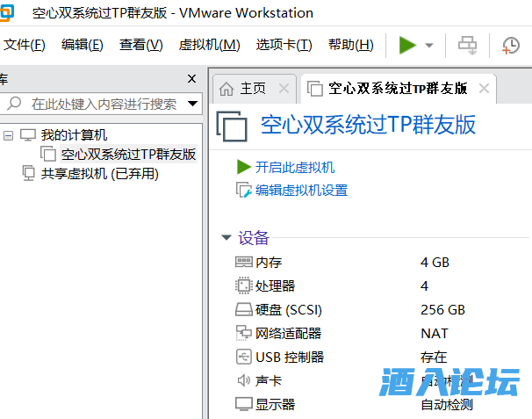
Task: Click the 处理器 device row
Action: point(332,285)
